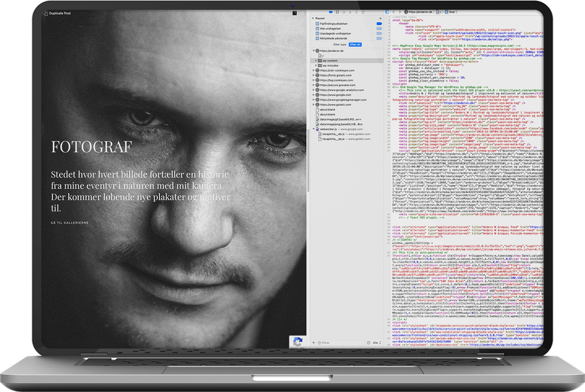
Task: Expand the wp-content folder arrow
Action: click(316, 61)
